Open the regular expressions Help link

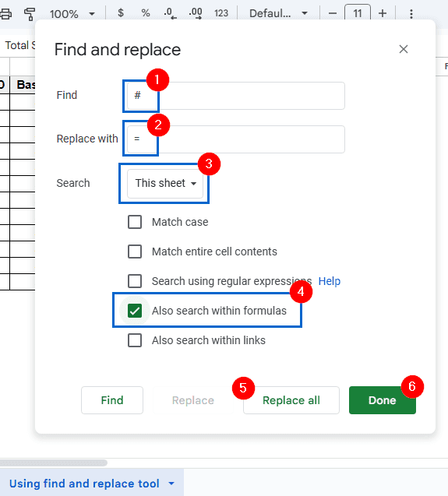[x=330, y=281]
